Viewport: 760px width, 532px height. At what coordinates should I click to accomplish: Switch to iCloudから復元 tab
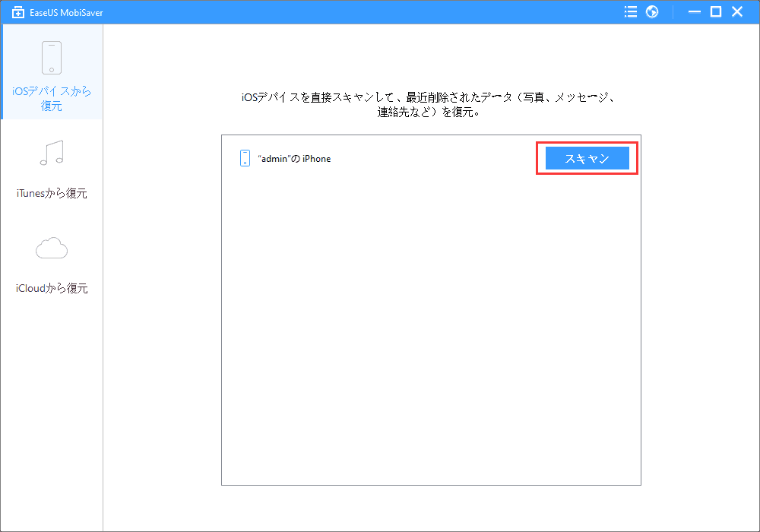pos(52,264)
